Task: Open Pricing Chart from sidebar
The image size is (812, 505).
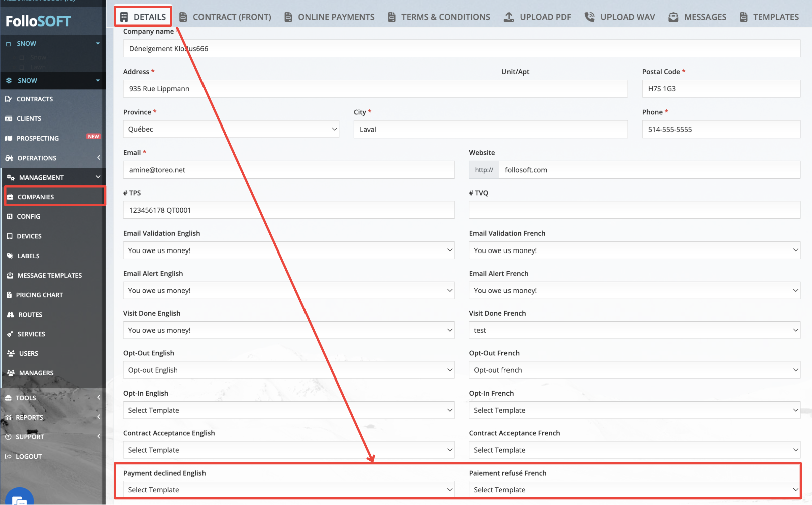Action: (x=52, y=295)
